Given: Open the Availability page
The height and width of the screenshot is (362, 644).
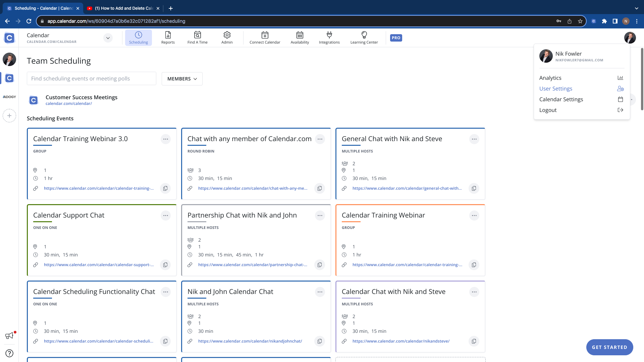Looking at the screenshot, I should coord(300,38).
